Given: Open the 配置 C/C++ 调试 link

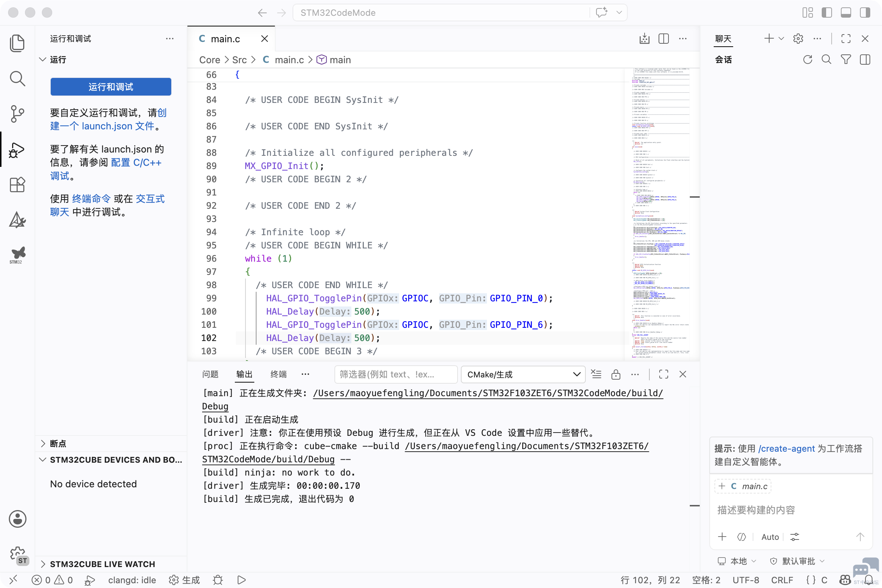Looking at the screenshot, I should [x=106, y=169].
